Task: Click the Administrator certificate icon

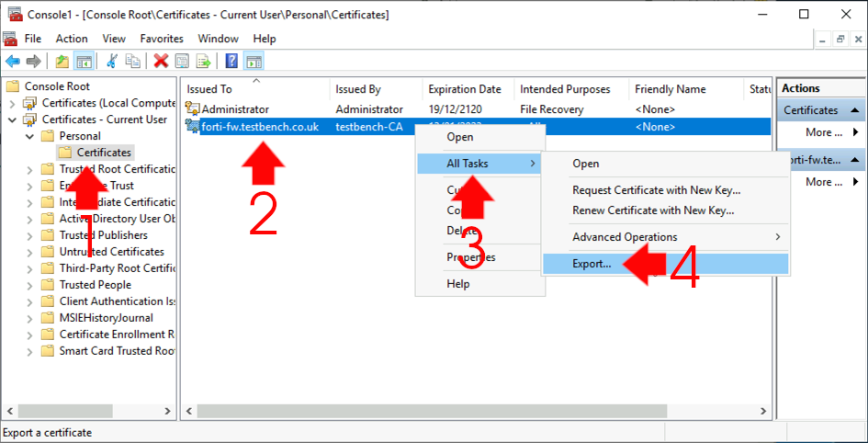Action: [193, 108]
